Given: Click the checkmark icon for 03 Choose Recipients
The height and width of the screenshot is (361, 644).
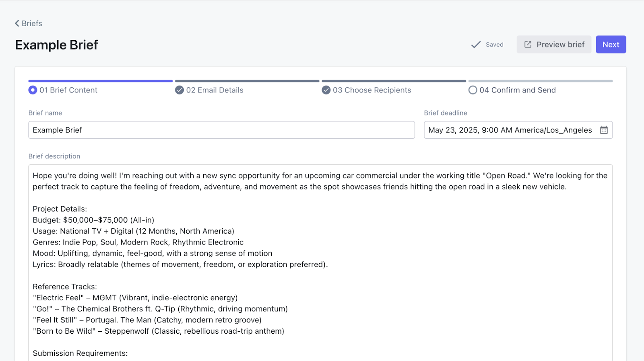Looking at the screenshot, I should [326, 90].
